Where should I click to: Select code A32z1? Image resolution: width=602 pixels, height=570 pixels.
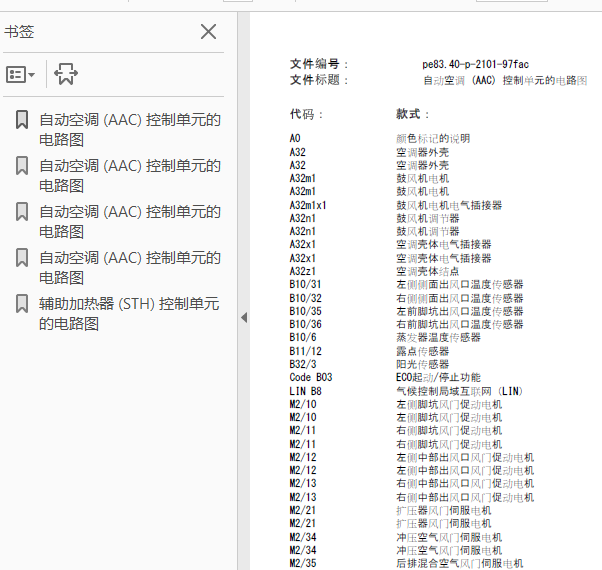pos(303,271)
